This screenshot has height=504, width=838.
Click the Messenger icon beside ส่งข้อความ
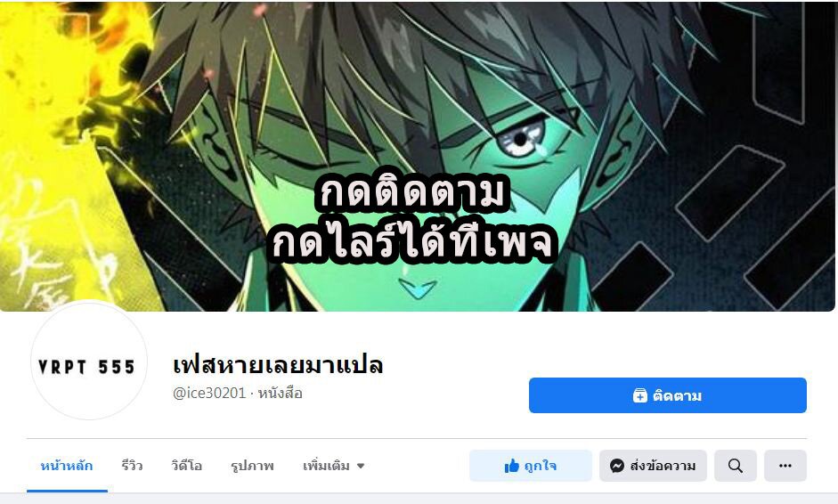point(617,466)
